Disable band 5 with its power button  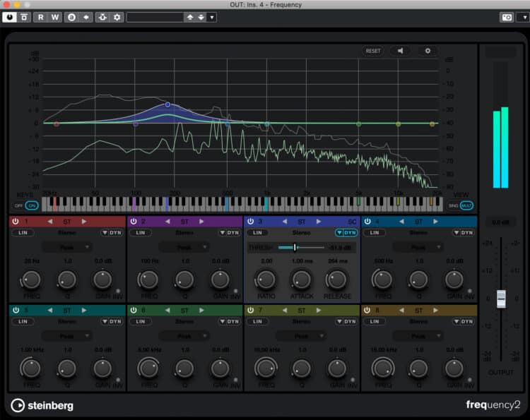(x=16, y=311)
